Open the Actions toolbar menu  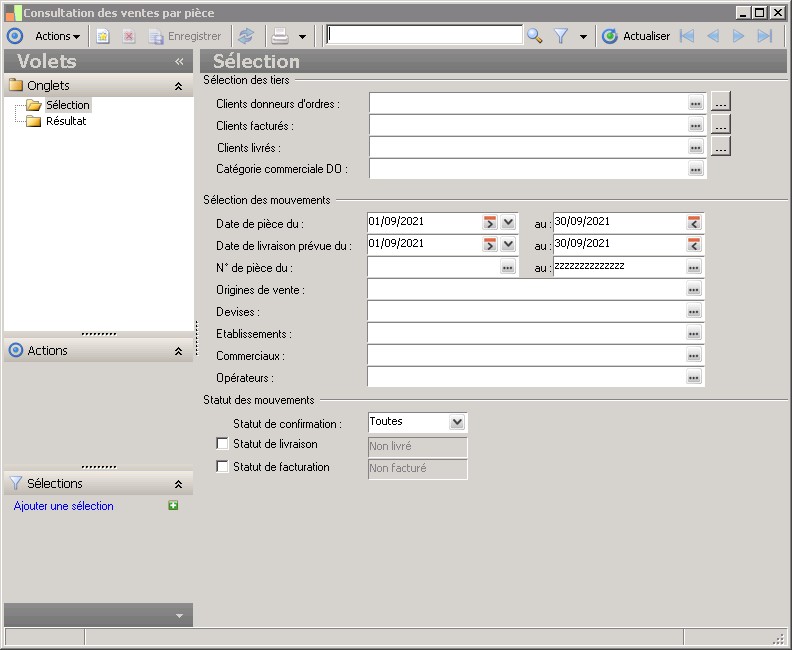click(57, 36)
